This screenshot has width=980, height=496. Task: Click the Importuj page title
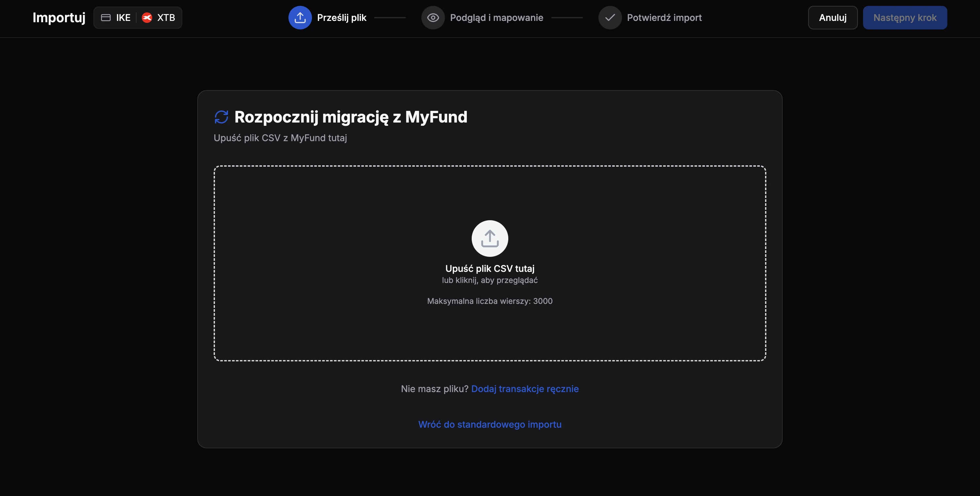(x=59, y=18)
